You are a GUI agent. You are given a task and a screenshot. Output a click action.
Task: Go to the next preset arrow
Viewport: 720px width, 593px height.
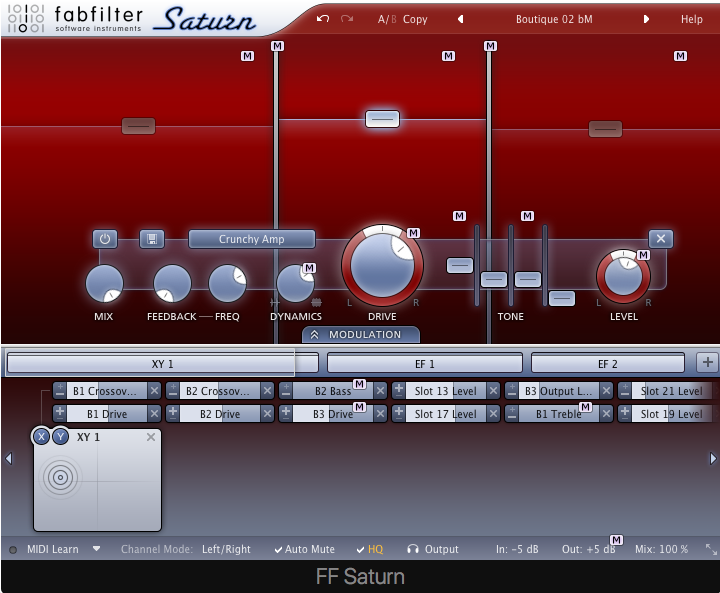647,19
